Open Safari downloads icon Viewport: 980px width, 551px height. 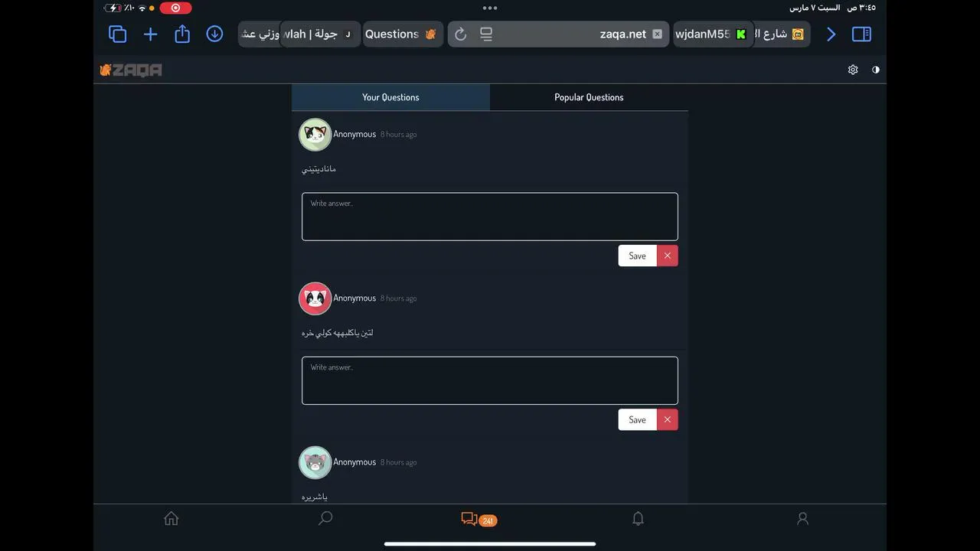[x=214, y=34]
